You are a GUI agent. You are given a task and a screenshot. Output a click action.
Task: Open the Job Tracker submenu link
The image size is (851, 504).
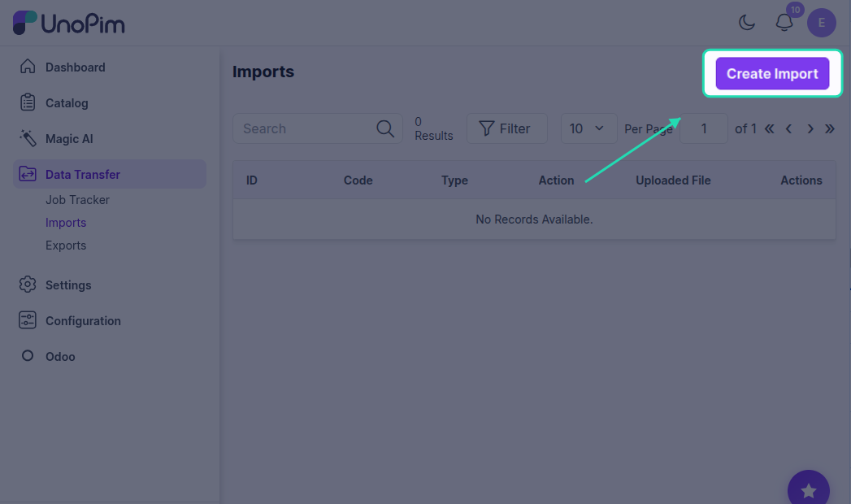coord(77,200)
